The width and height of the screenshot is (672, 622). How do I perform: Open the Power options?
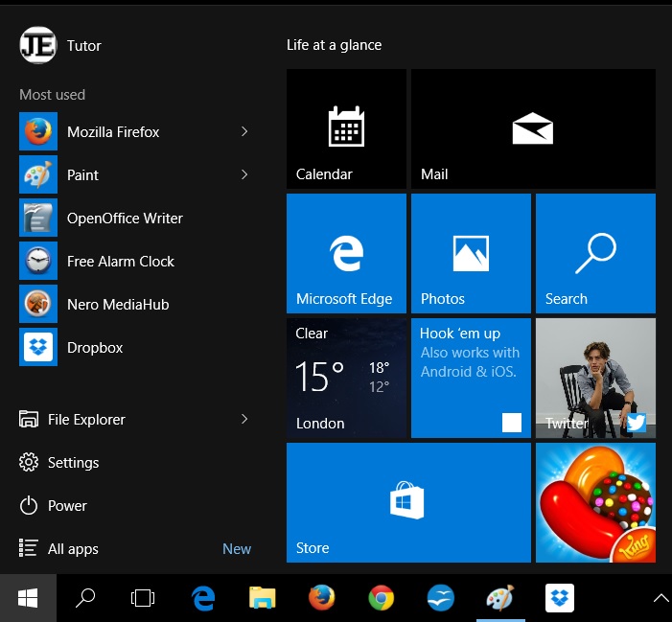[x=53, y=505]
